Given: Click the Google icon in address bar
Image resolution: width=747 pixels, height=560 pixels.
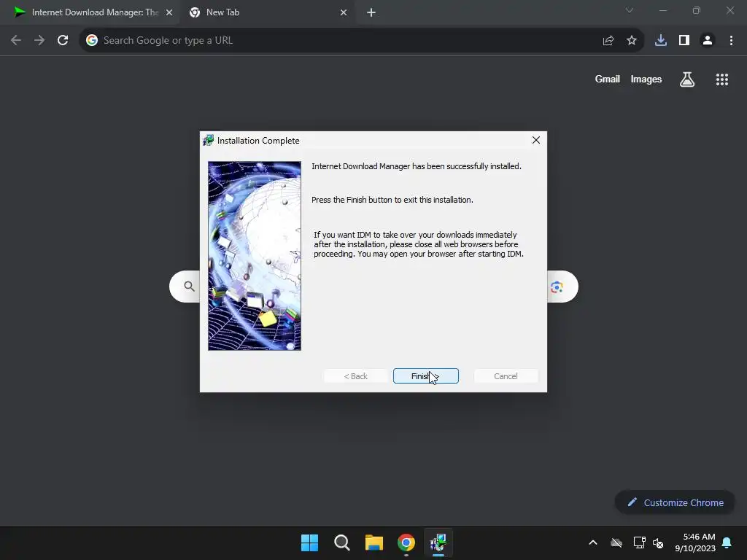Looking at the screenshot, I should click(x=92, y=41).
